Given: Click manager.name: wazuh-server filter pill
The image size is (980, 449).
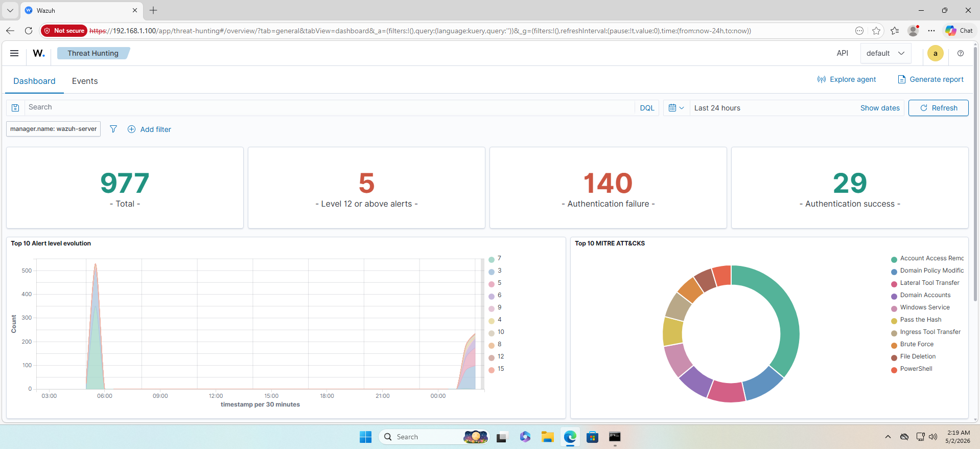Looking at the screenshot, I should pyautogui.click(x=53, y=129).
